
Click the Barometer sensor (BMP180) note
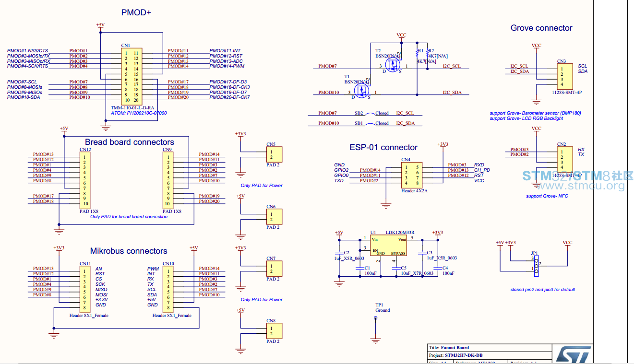point(535,113)
